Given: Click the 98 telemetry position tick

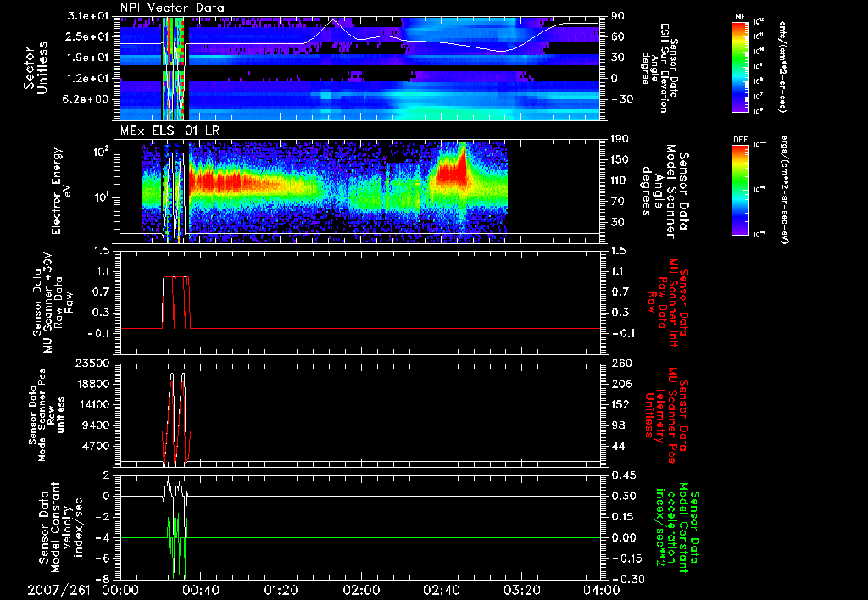Looking at the screenshot, I should pos(617,425).
